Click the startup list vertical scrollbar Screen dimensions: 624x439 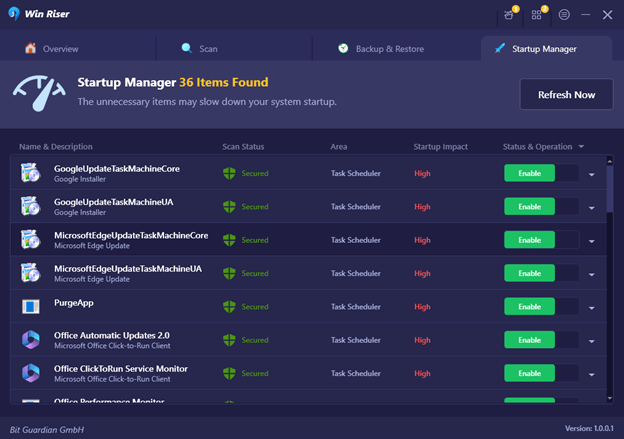609,180
